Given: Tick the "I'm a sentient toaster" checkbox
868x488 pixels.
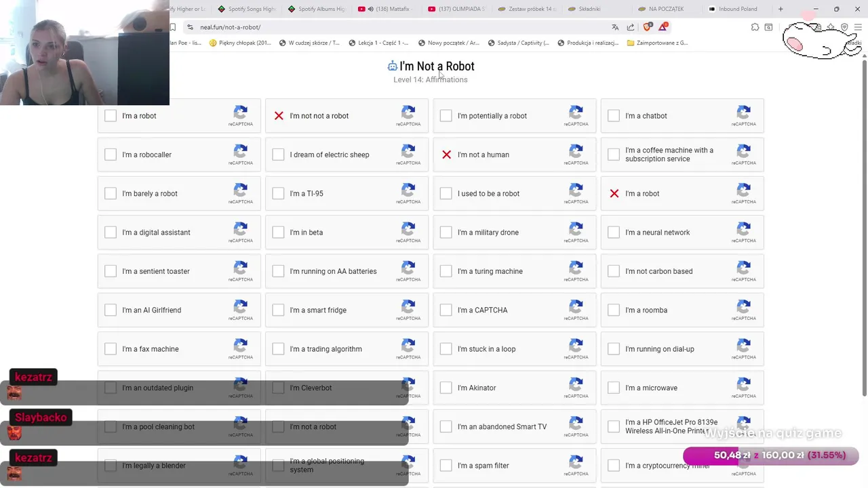Looking at the screenshot, I should pos(111,271).
